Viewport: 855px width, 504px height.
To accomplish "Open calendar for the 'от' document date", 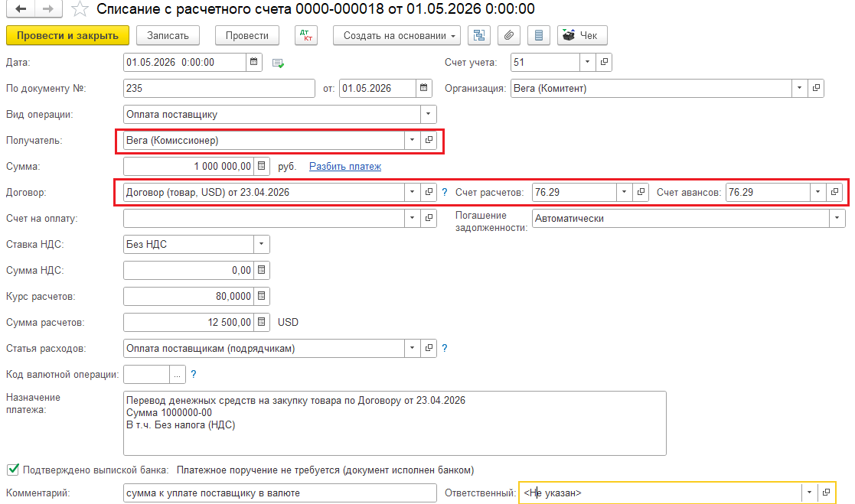I will (424, 88).
